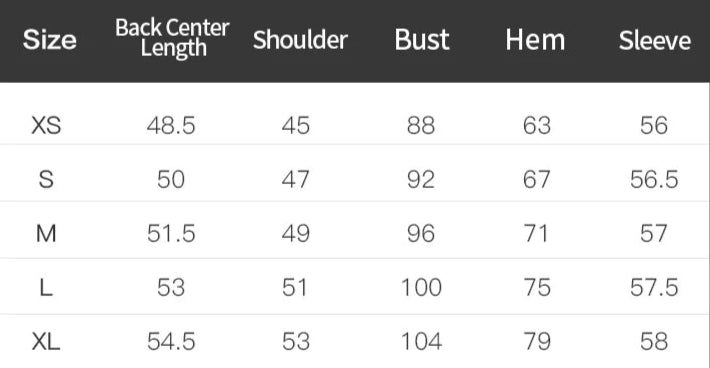Click the 79 hem value
This screenshot has height=368, width=710.
pos(537,341)
